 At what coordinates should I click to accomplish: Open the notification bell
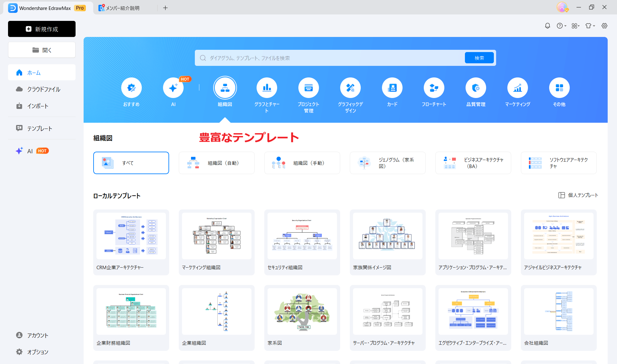click(x=548, y=26)
